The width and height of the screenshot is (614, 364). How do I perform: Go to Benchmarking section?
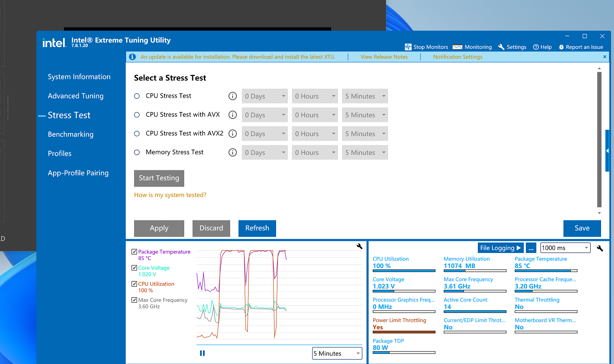point(71,134)
